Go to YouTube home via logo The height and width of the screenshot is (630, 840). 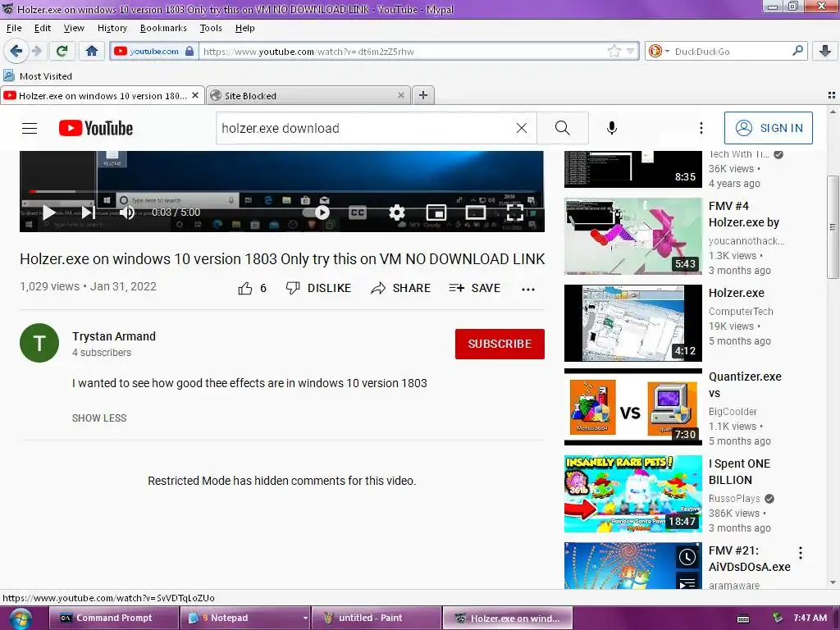pos(96,128)
